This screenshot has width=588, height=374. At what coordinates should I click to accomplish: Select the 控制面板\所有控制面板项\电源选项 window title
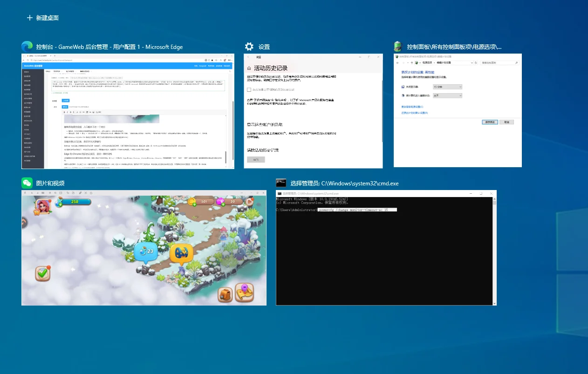(454, 47)
